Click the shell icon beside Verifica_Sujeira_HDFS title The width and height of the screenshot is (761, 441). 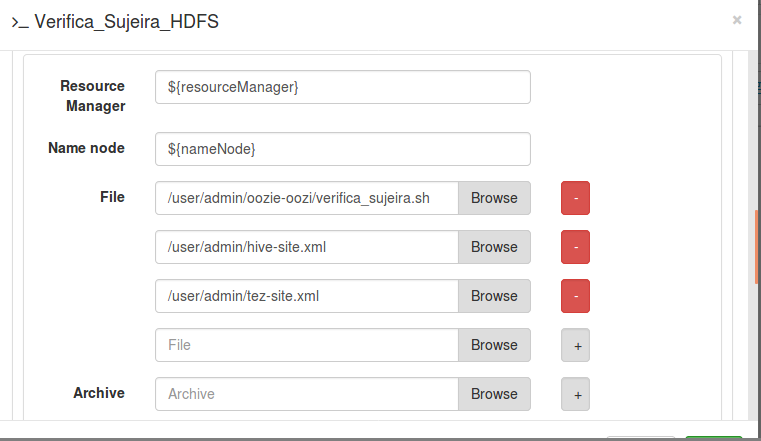click(19, 22)
